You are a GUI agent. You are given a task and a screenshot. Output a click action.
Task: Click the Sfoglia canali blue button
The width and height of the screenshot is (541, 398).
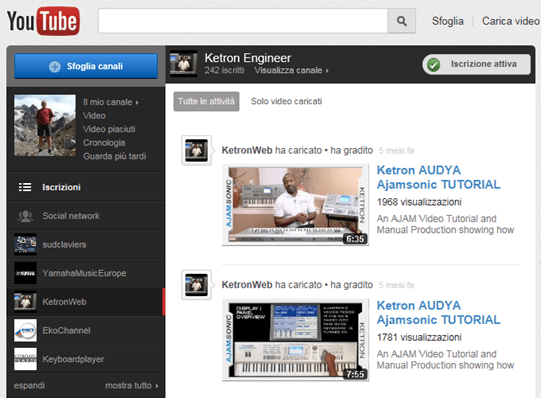point(86,66)
